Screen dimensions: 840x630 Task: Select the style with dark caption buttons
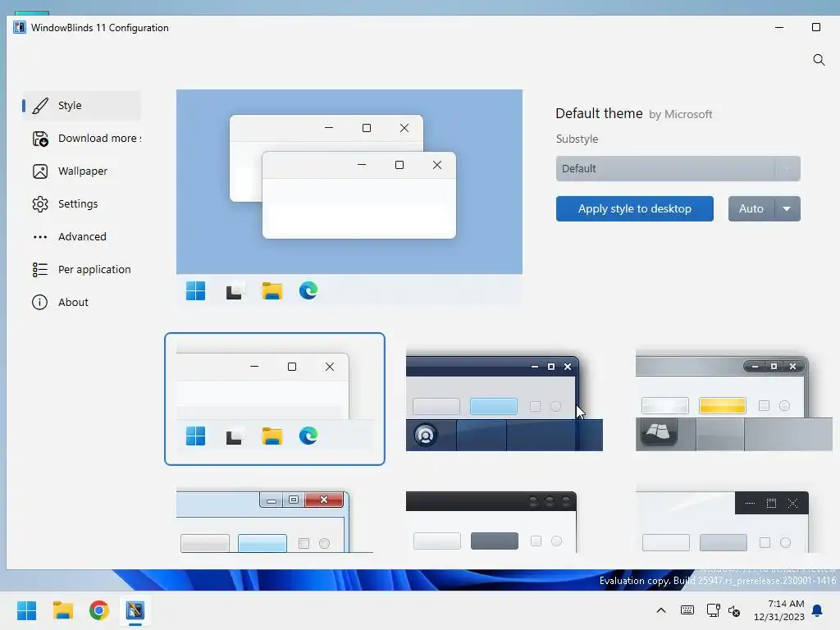point(722,521)
